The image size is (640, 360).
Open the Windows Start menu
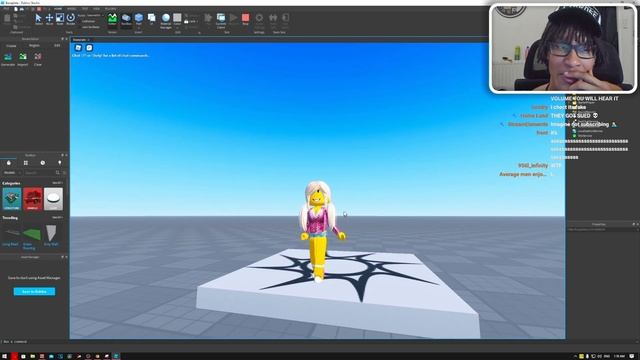pyautogui.click(x=4, y=356)
